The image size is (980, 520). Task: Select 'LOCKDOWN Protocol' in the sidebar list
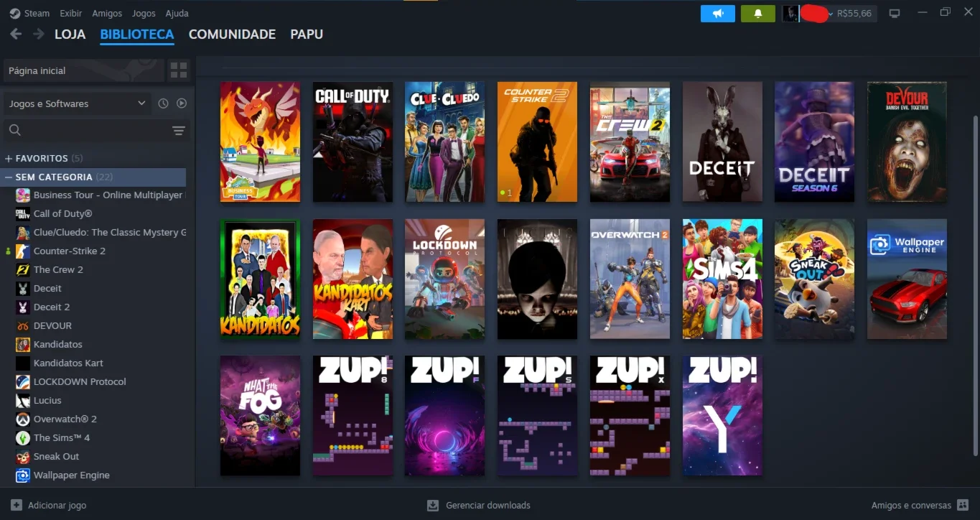point(80,381)
